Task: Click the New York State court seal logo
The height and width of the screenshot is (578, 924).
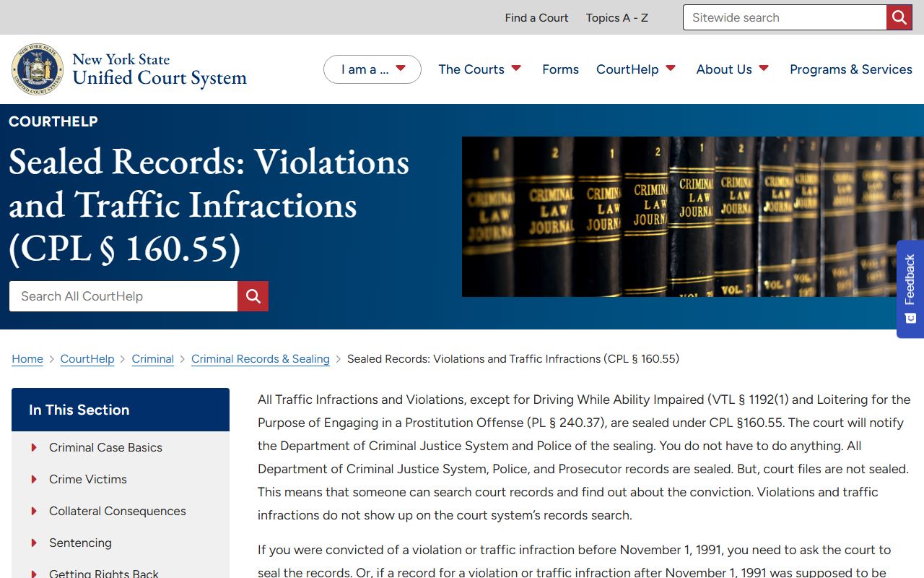Action: (x=38, y=69)
